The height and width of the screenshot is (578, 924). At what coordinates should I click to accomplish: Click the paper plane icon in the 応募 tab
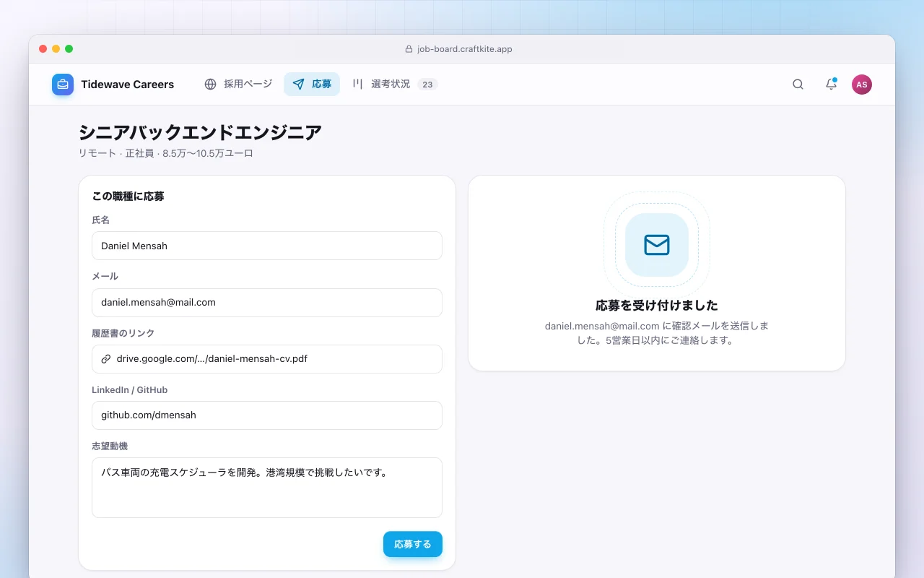(x=298, y=85)
